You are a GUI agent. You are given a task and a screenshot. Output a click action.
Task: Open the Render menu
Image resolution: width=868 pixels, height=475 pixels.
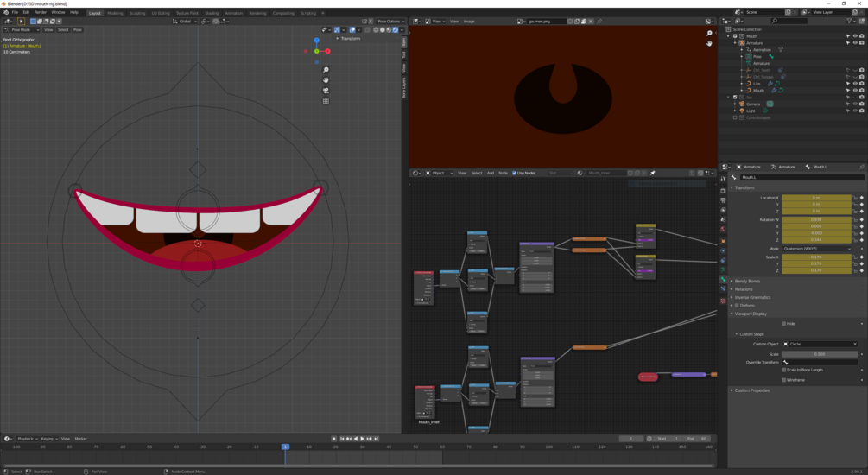[x=41, y=12]
